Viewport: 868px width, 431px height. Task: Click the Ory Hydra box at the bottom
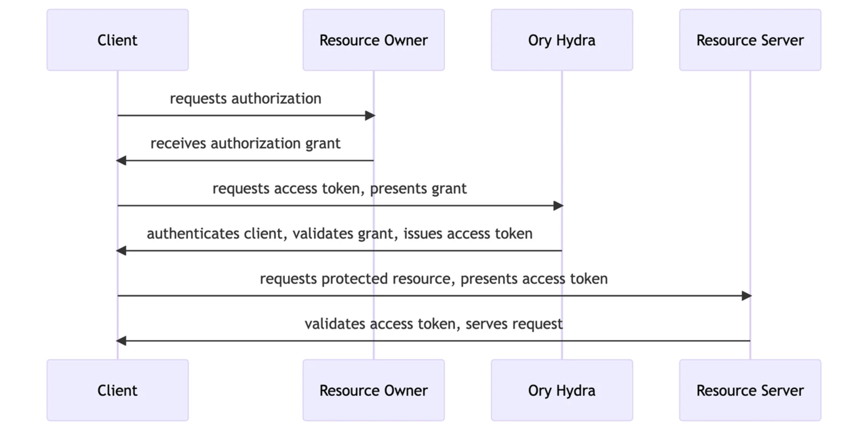click(x=561, y=390)
